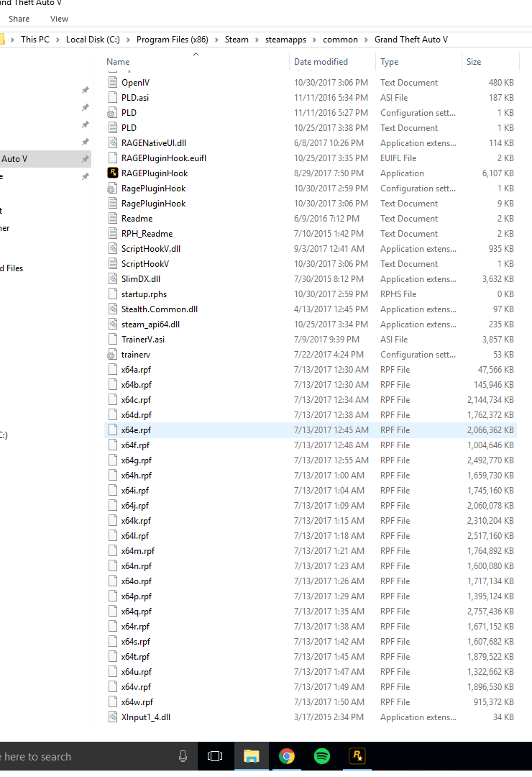Navigate to This PC in the address bar
Viewport: 532px width, 777px height.
pyautogui.click(x=35, y=40)
